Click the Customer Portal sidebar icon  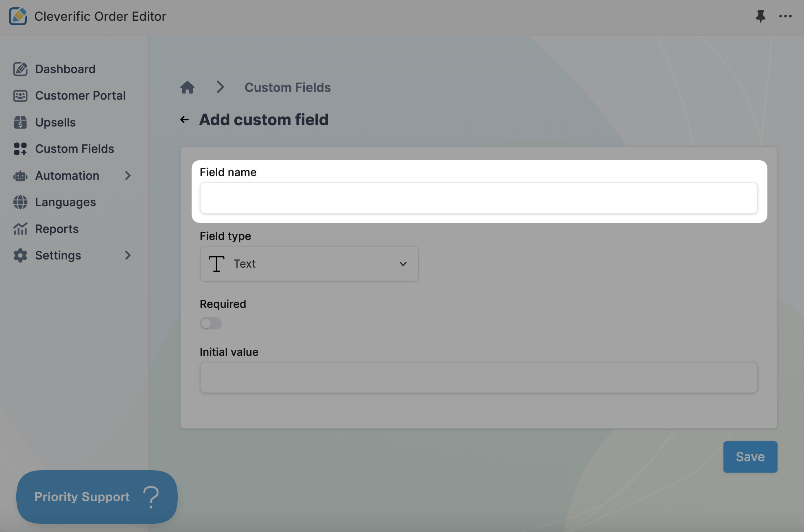20,96
